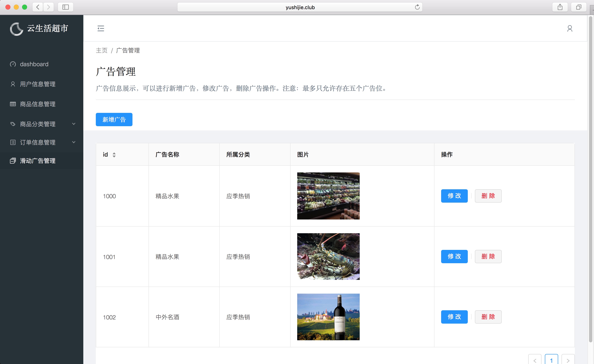Click 删除 button for row 1002

click(x=488, y=317)
